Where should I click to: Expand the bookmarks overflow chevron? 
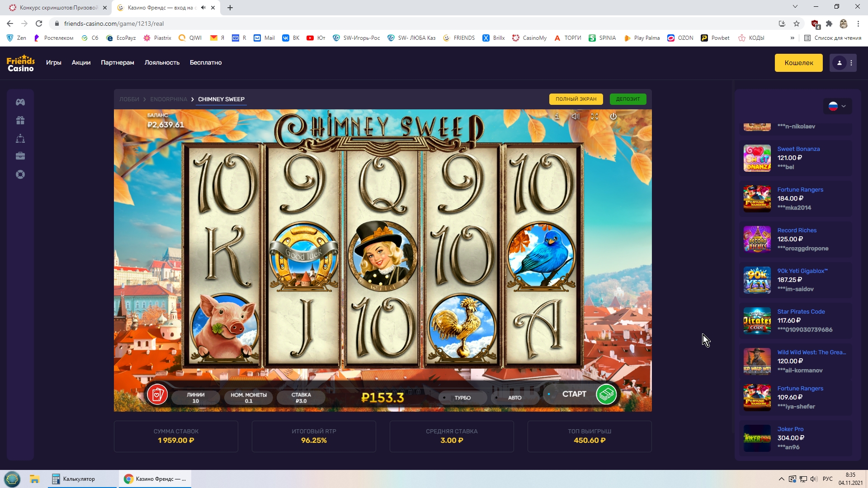[792, 38]
